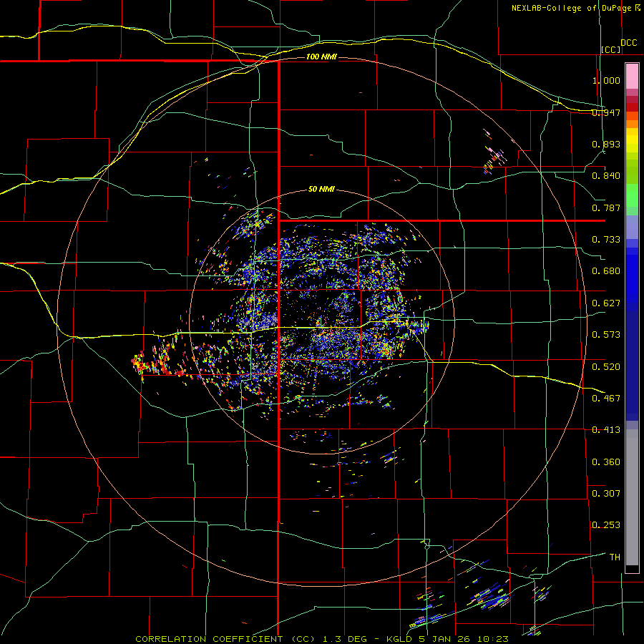Select the 0.733 legend value

pos(606,240)
